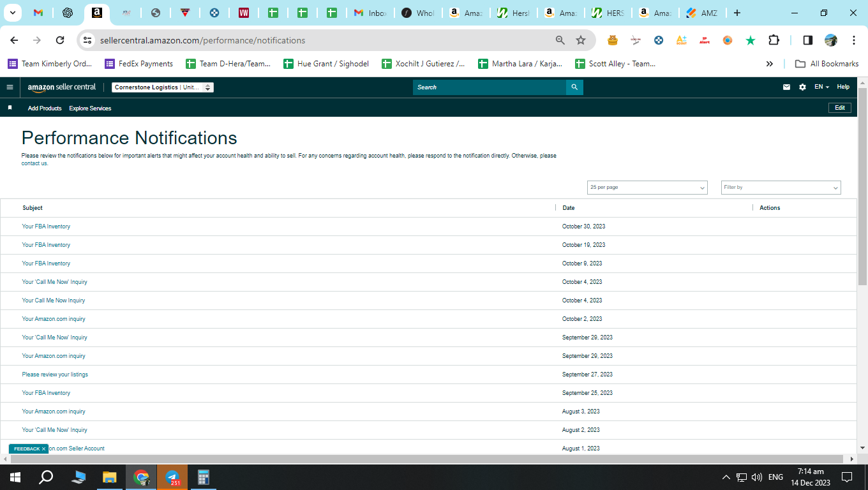This screenshot has height=490, width=868.
Task: Switch to the AMZ tab
Action: 703,13
